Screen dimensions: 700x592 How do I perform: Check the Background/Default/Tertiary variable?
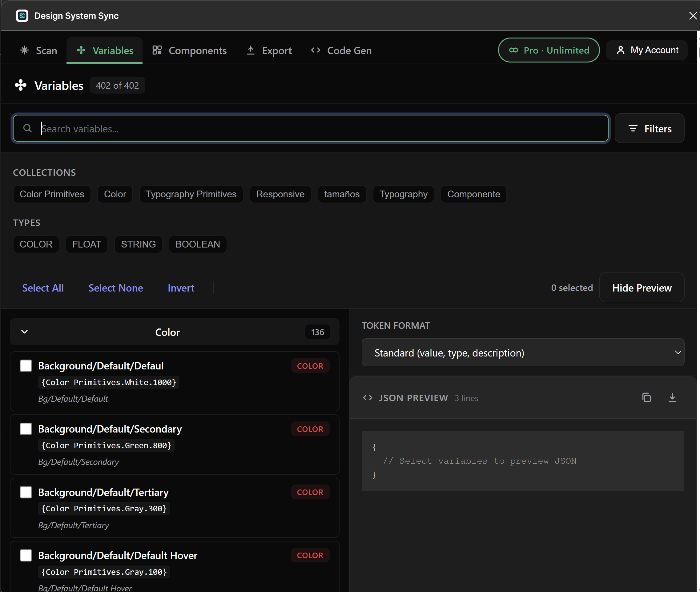pos(26,492)
